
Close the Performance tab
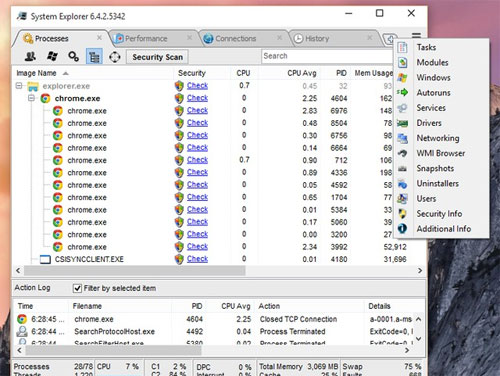(189, 38)
